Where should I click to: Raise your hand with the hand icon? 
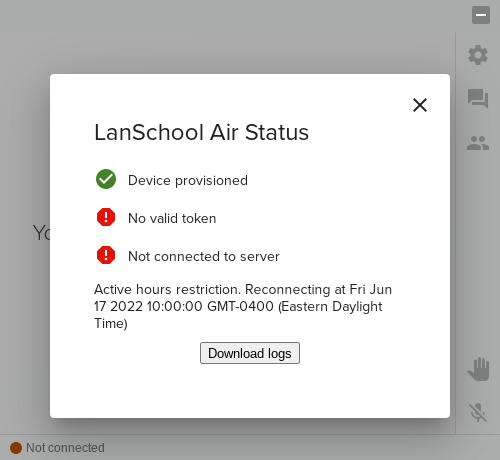point(479,369)
